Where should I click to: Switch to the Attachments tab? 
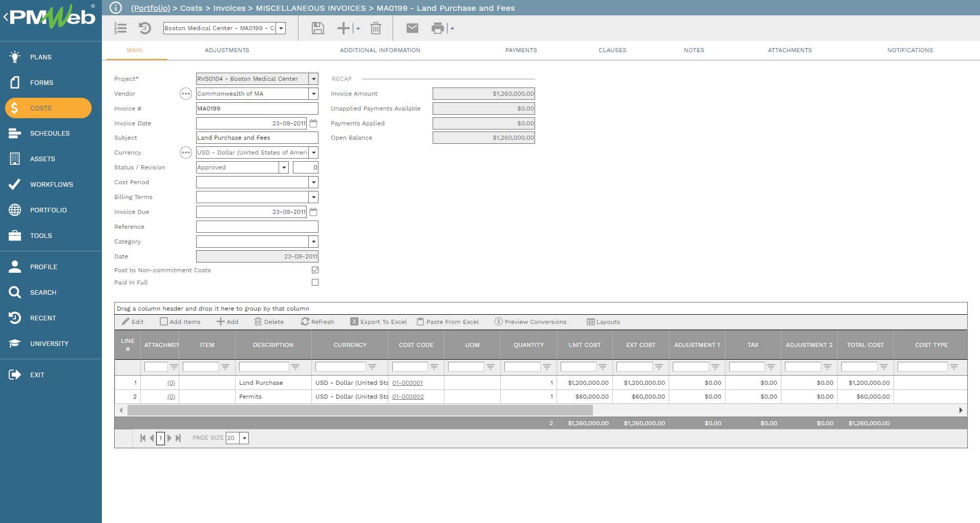tap(790, 50)
